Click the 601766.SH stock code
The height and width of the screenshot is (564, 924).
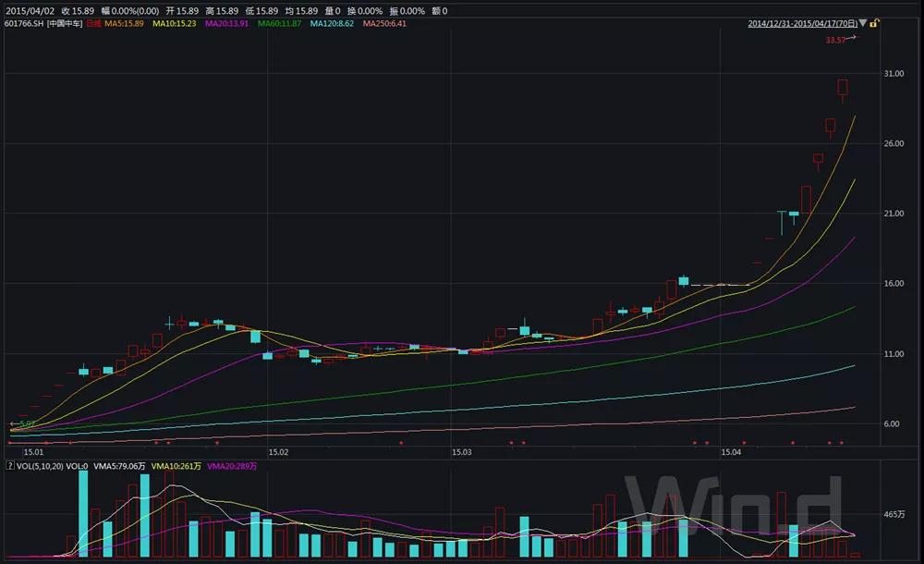(x=24, y=23)
